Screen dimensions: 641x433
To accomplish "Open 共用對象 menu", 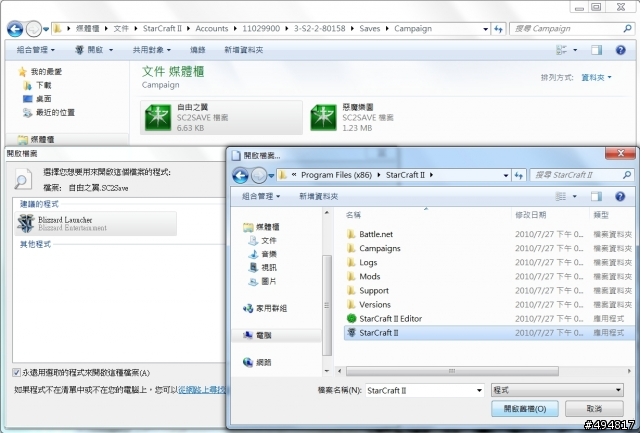I will [x=151, y=50].
